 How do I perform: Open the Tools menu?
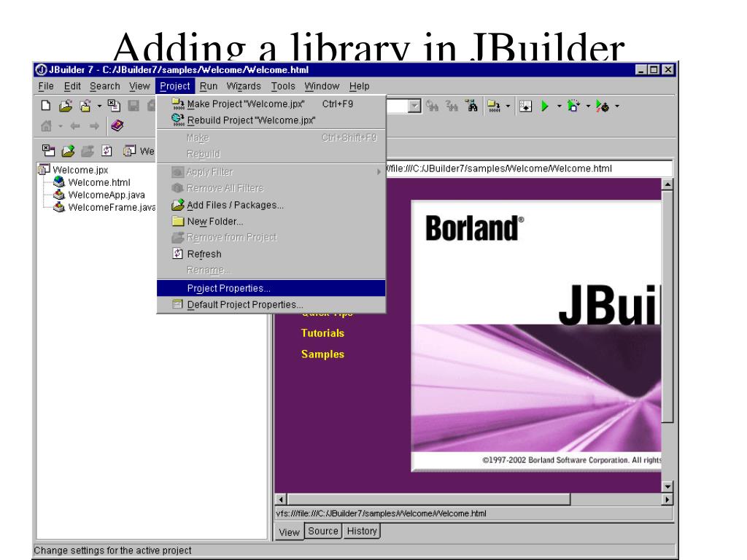point(283,86)
